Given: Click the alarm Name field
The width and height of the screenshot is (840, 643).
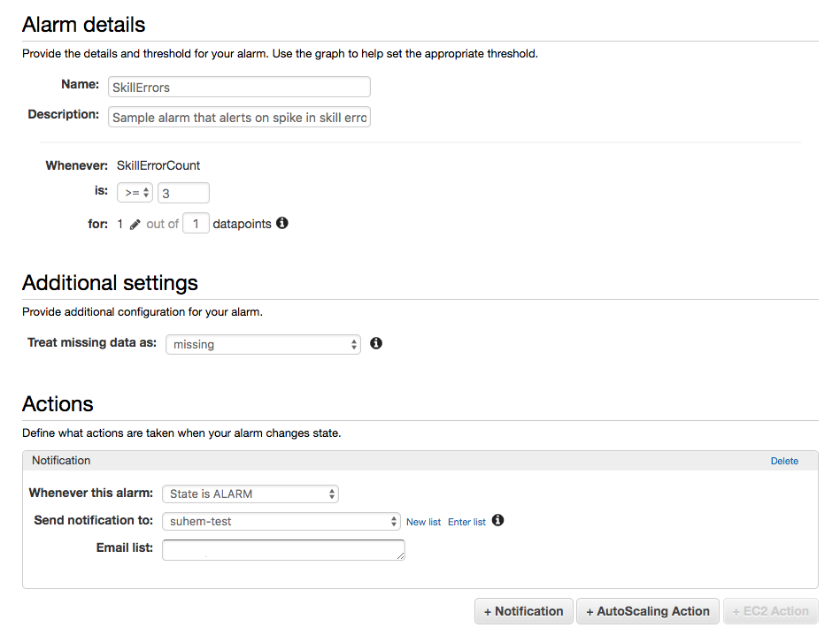Looking at the screenshot, I should point(239,88).
